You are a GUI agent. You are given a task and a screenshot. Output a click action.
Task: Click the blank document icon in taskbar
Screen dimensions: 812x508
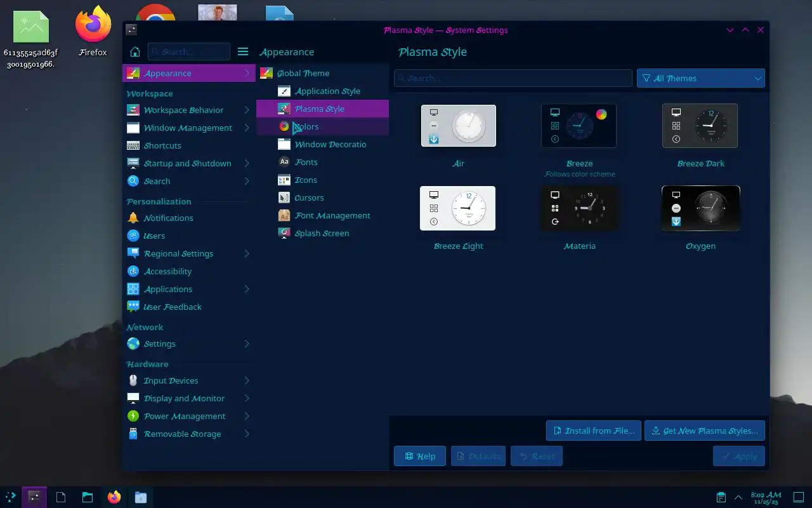click(x=61, y=497)
